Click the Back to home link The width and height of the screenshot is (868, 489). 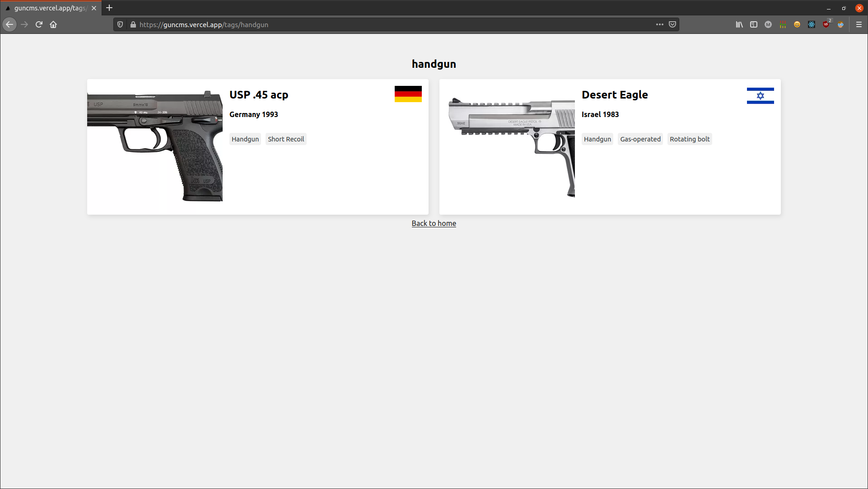(x=434, y=223)
